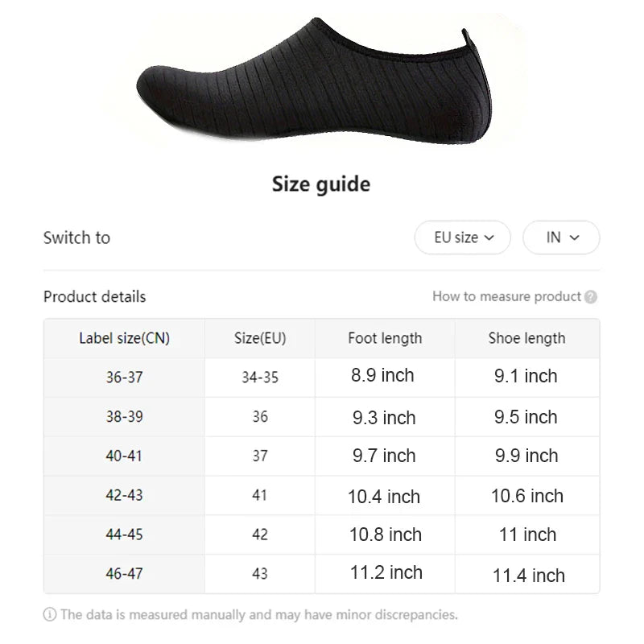Viewport: 644px width, 644px height.
Task: Select the 36-37 label size row
Action: click(x=124, y=377)
